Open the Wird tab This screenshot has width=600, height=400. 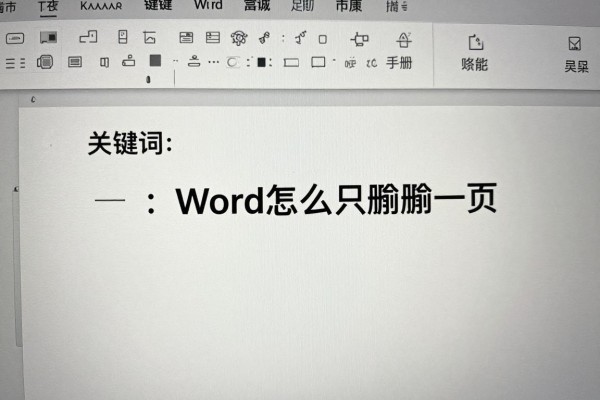pos(208,5)
